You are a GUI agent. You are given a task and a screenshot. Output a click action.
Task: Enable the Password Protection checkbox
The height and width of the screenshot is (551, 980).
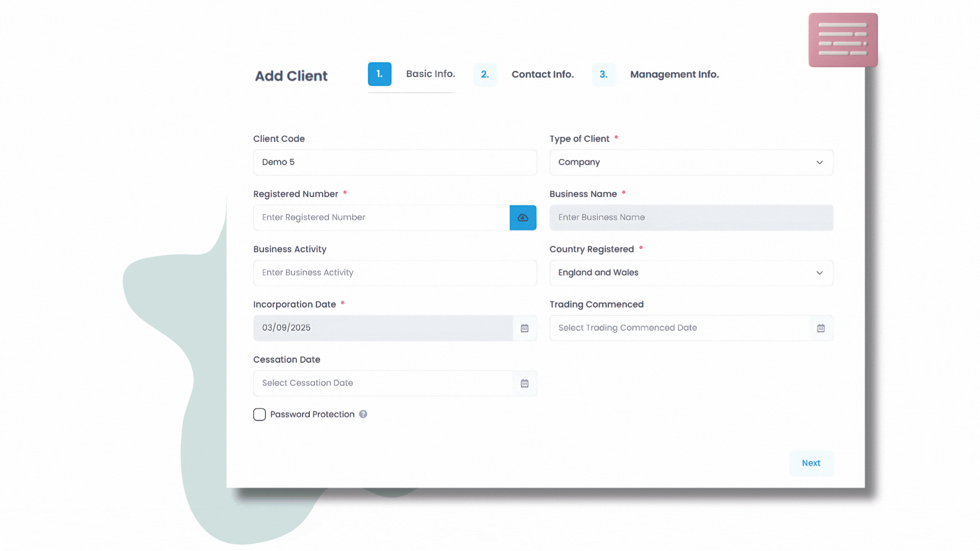[x=259, y=414]
